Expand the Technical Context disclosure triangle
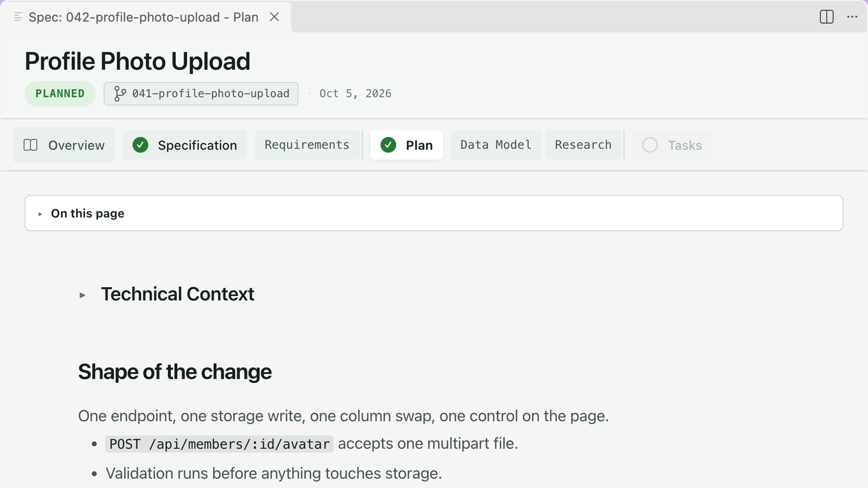The height and width of the screenshot is (488, 868). pyautogui.click(x=82, y=295)
